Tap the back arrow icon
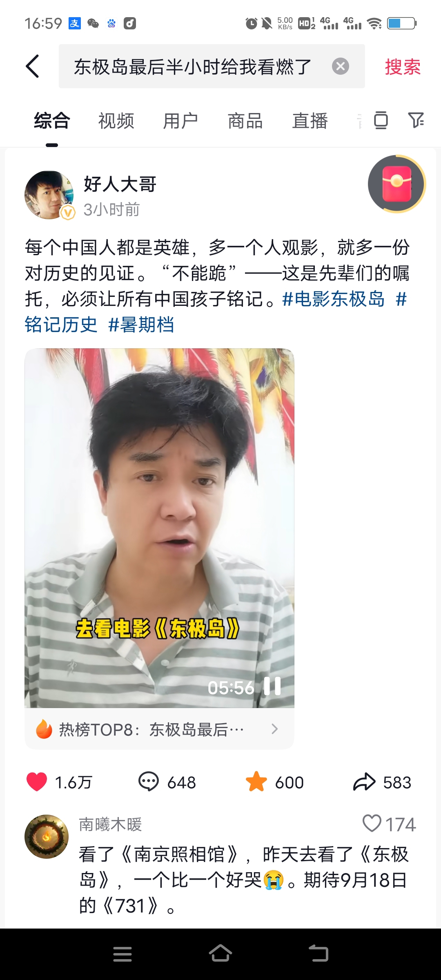Screen dimensions: 441x980 [33, 66]
